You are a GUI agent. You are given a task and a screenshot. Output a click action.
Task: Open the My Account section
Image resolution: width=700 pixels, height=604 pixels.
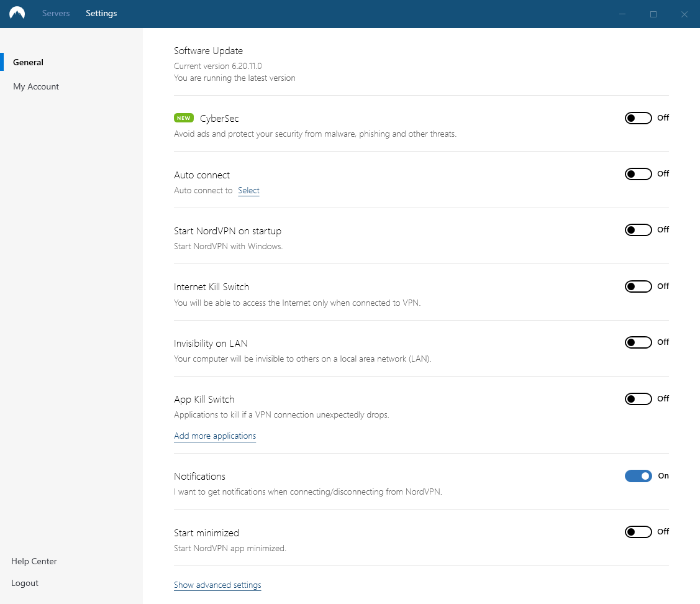pyautogui.click(x=35, y=86)
